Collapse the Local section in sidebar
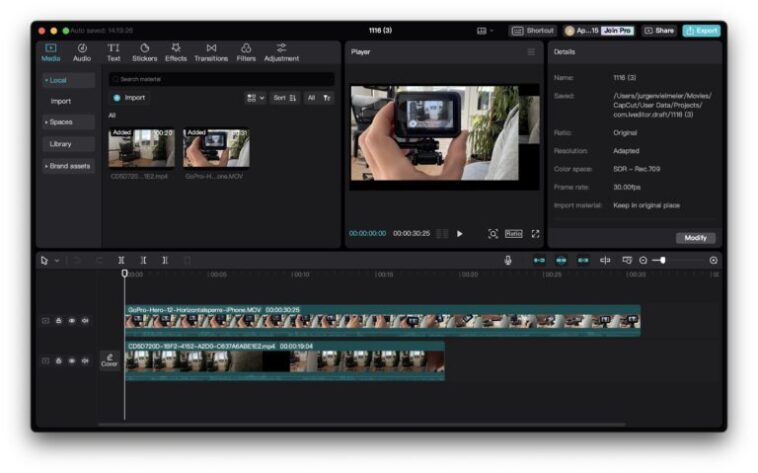Viewport: 758px width, 473px height. (68, 80)
